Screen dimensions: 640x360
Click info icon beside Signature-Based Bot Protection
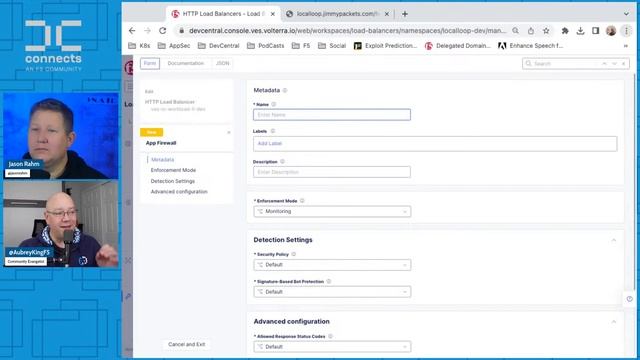click(x=329, y=281)
